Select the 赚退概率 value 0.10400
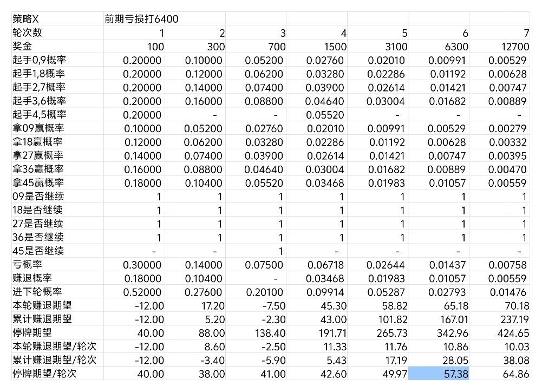 pyautogui.click(x=204, y=278)
